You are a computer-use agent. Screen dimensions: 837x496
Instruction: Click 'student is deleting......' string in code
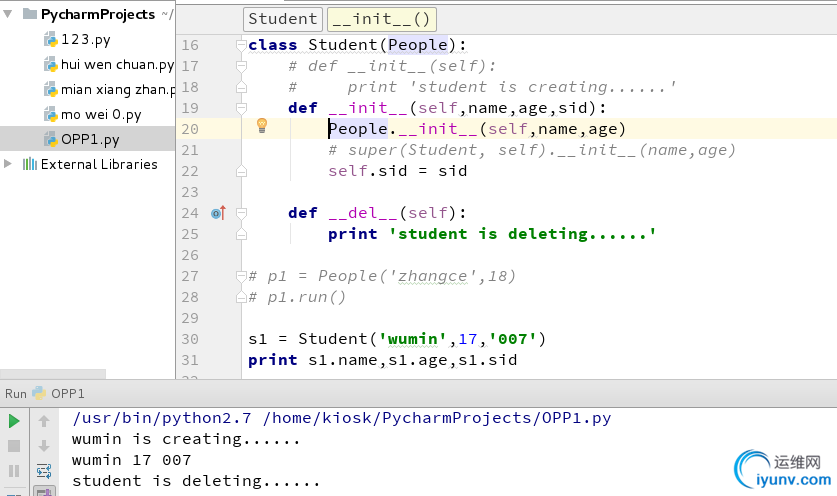pyautogui.click(x=523, y=234)
